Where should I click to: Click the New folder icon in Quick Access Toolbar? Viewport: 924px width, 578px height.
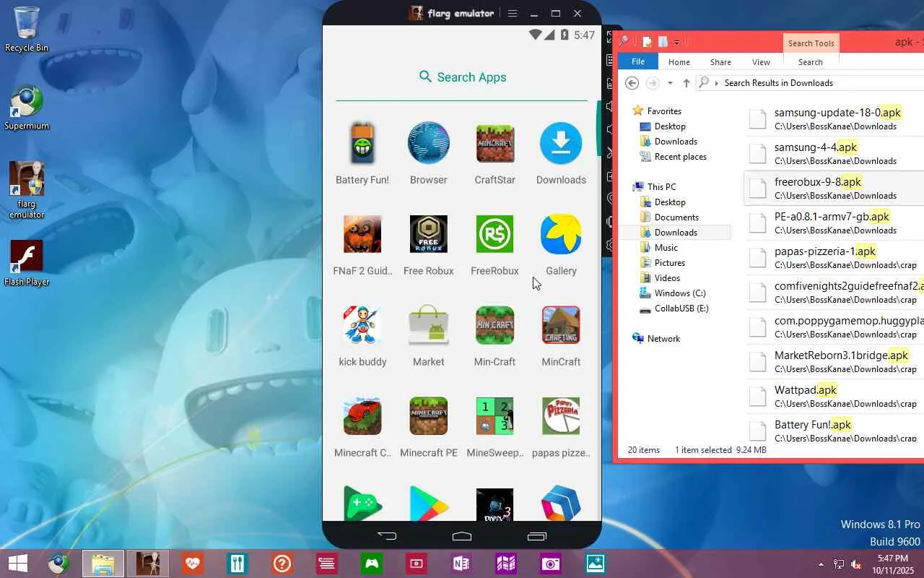pos(663,42)
